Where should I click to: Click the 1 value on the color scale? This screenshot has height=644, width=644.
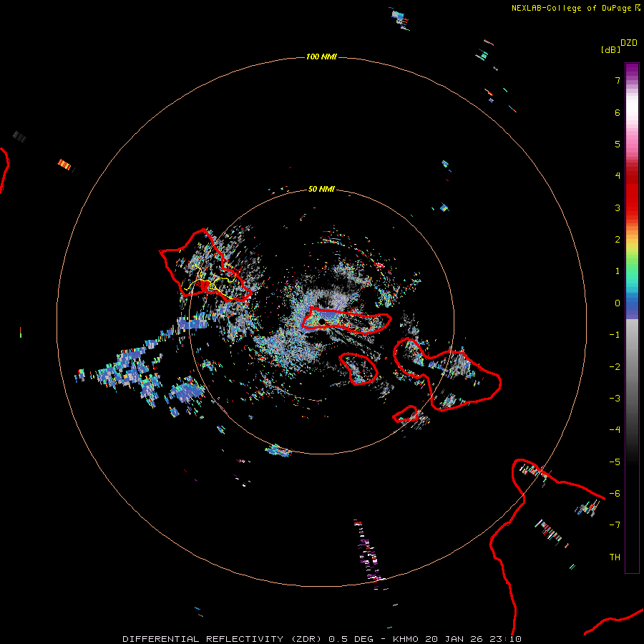618,271
